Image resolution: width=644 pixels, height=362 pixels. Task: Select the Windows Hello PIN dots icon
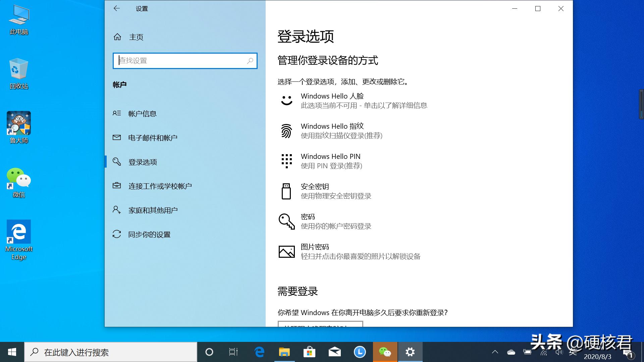tap(286, 161)
